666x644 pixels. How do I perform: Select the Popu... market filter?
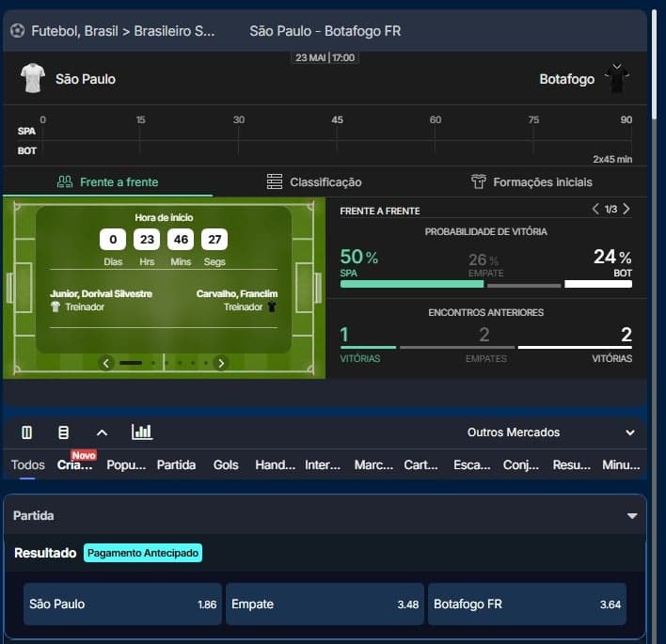pyautogui.click(x=126, y=464)
